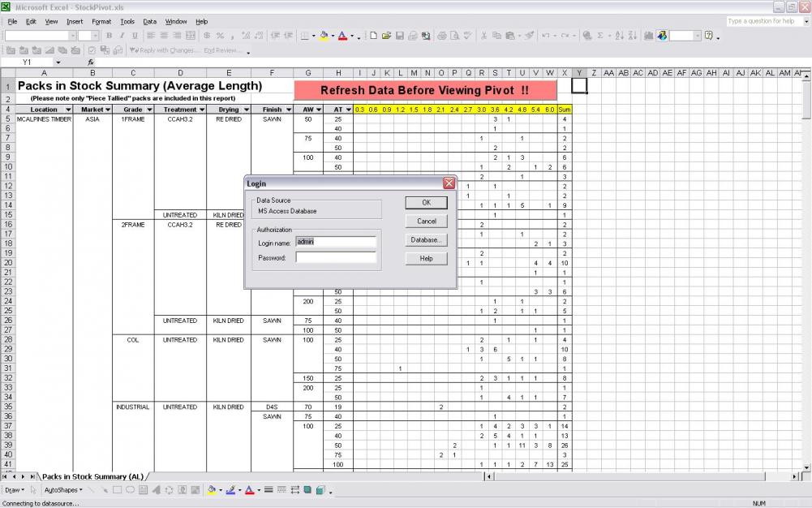Select the Oval drawing tool
This screenshot has width=812, height=508.
click(130, 490)
